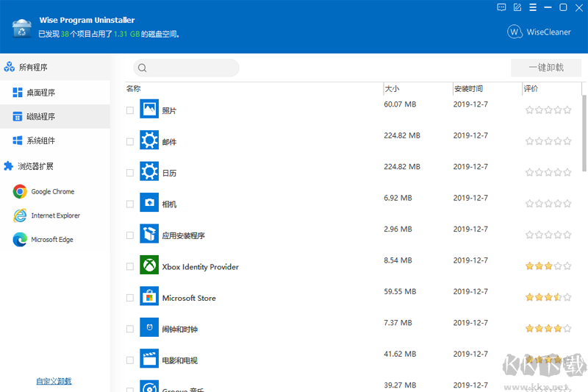Sort list by 大小 column header
Image resolution: width=588 pixels, height=392 pixels.
(392, 88)
